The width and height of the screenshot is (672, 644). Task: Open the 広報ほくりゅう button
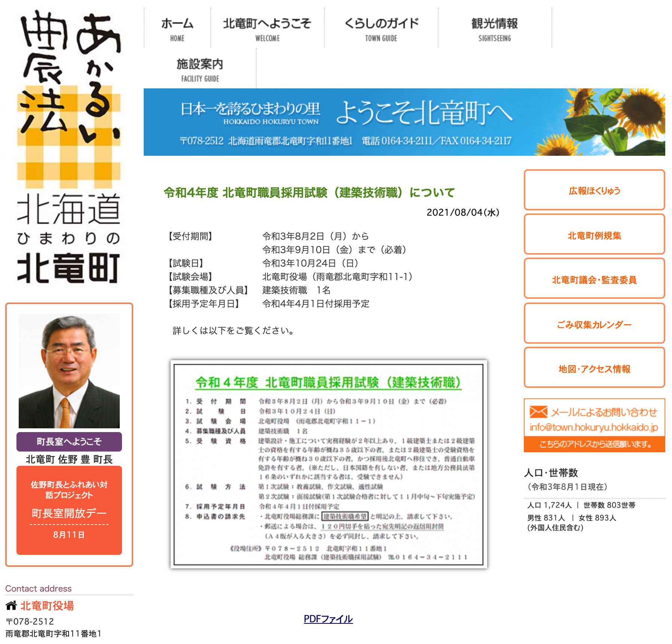[x=594, y=190]
